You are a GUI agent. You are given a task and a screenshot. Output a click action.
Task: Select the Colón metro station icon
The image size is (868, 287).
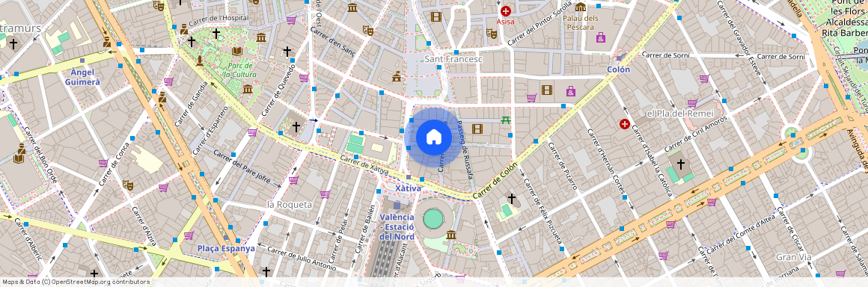[x=620, y=57]
